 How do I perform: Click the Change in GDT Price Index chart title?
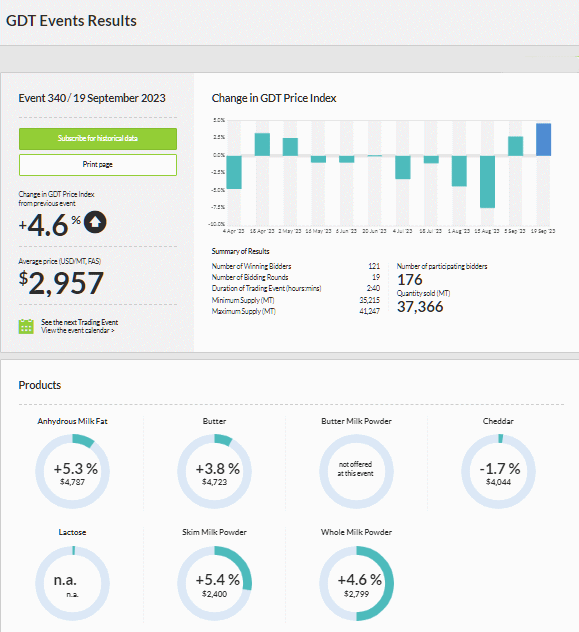coord(274,98)
